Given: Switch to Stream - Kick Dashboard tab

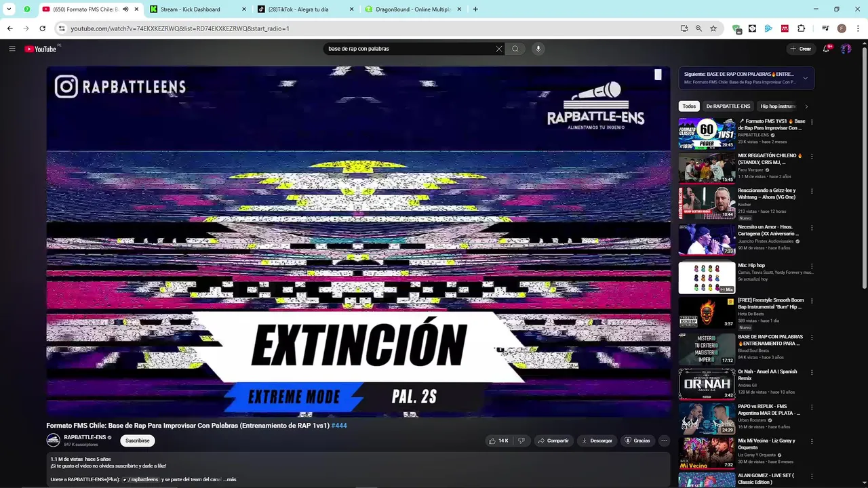Looking at the screenshot, I should tap(197, 9).
